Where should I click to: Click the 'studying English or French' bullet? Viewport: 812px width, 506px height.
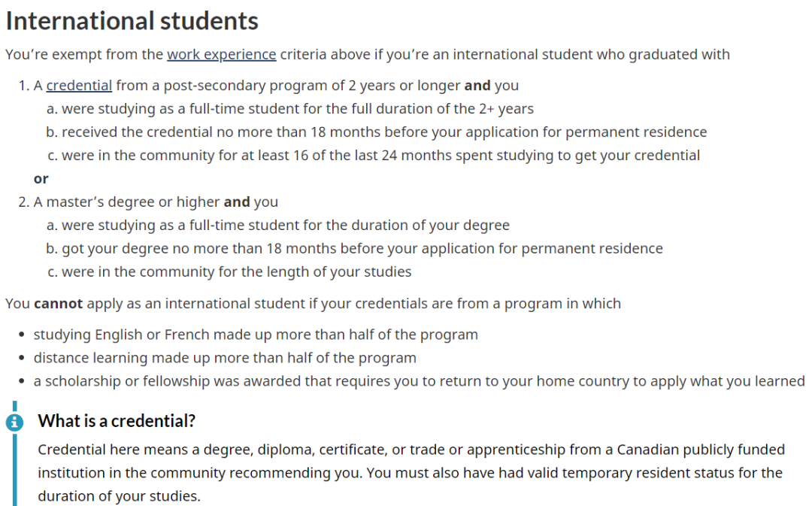256,335
